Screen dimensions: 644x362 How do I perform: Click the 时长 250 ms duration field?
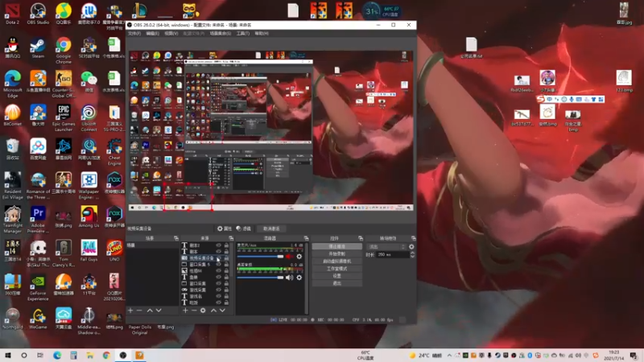(x=392, y=255)
